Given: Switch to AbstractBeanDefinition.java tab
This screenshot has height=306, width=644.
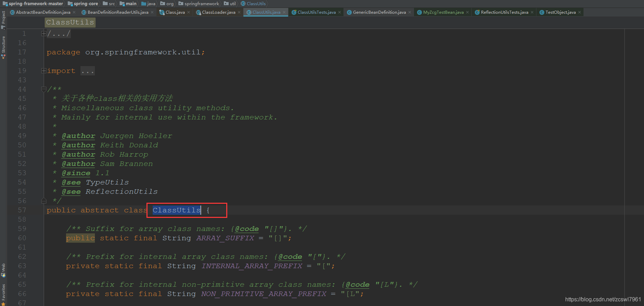Looking at the screenshot, I should pyautogui.click(x=43, y=12).
